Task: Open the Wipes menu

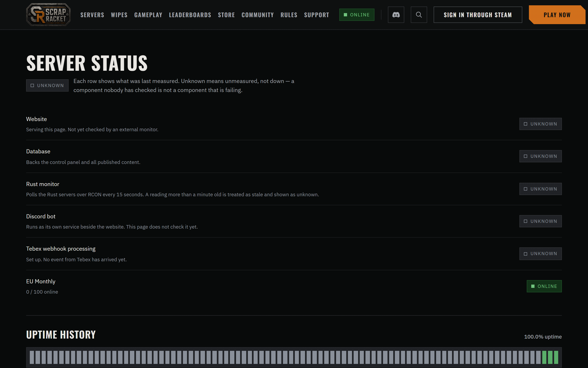Action: click(x=119, y=15)
